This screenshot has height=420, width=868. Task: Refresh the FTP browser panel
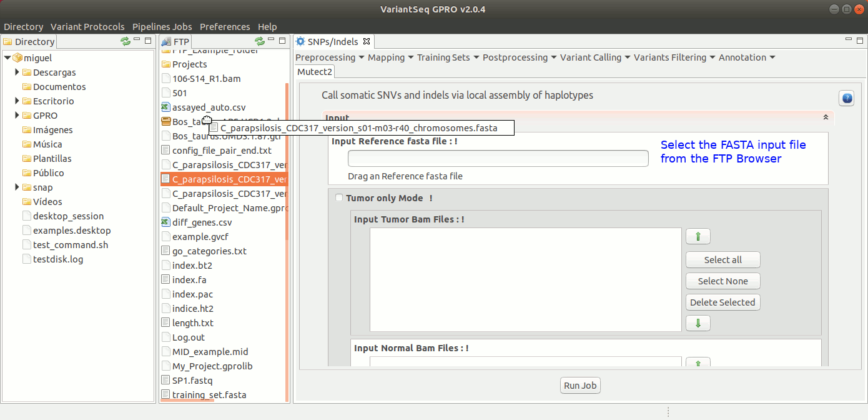click(260, 41)
